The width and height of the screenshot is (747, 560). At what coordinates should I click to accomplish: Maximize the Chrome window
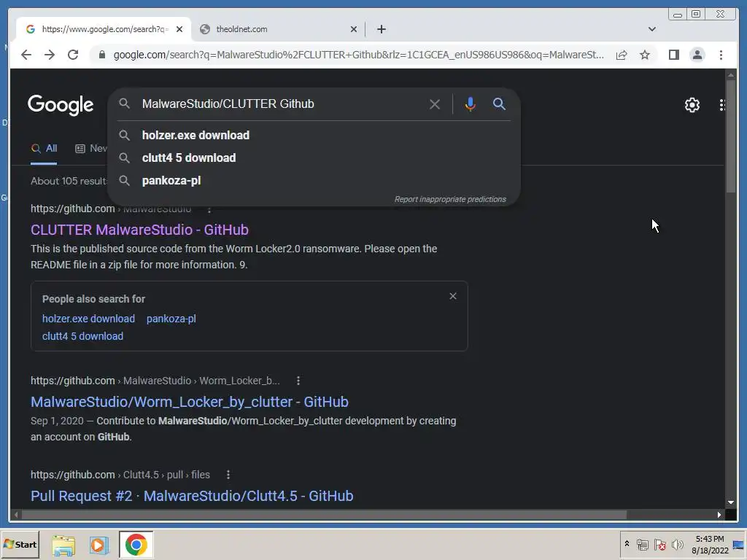click(x=696, y=14)
